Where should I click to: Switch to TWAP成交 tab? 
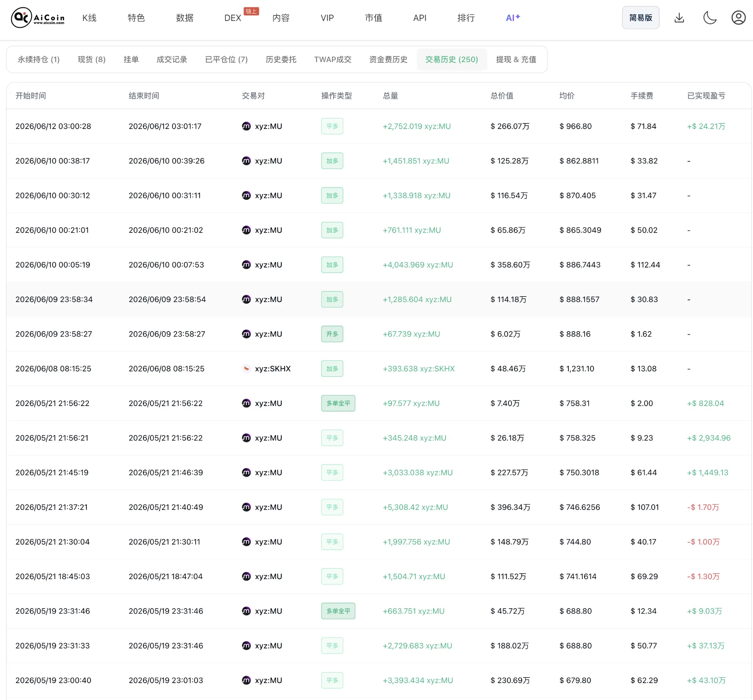point(332,60)
